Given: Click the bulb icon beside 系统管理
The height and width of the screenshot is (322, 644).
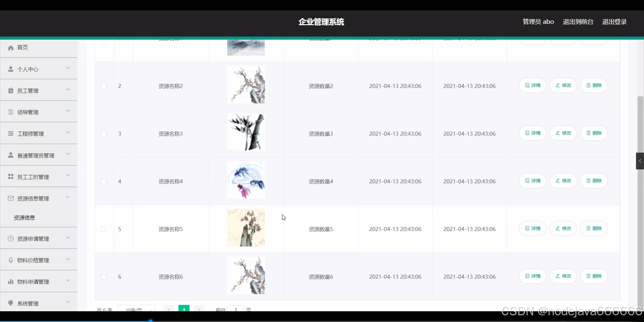Looking at the screenshot, I should [x=11, y=303].
